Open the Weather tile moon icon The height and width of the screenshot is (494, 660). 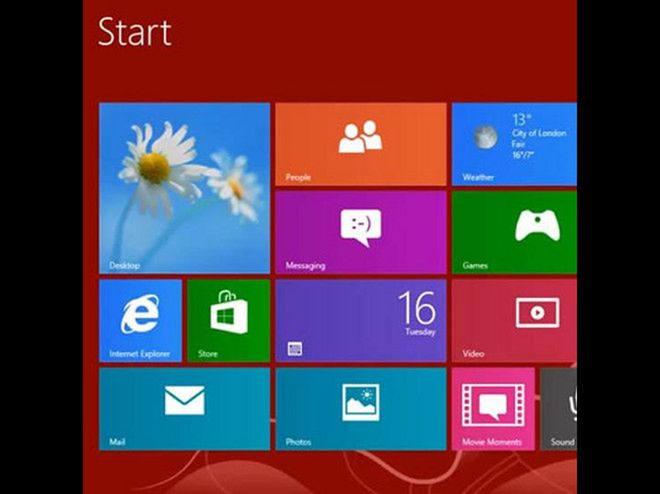coord(485,137)
